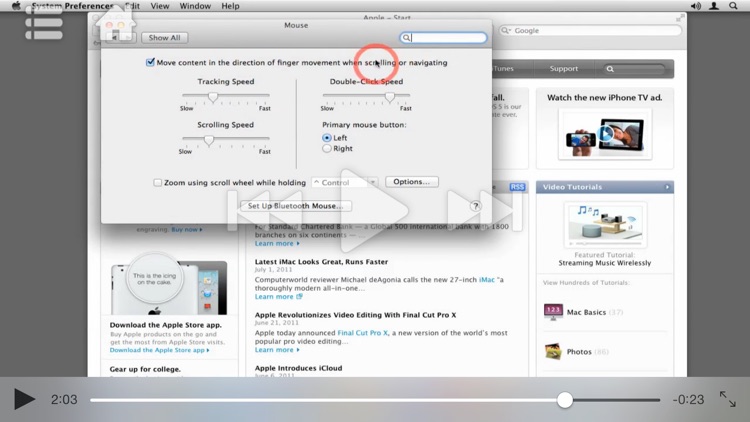
Task: Click "Gear up for college." heading
Action: [x=145, y=369]
